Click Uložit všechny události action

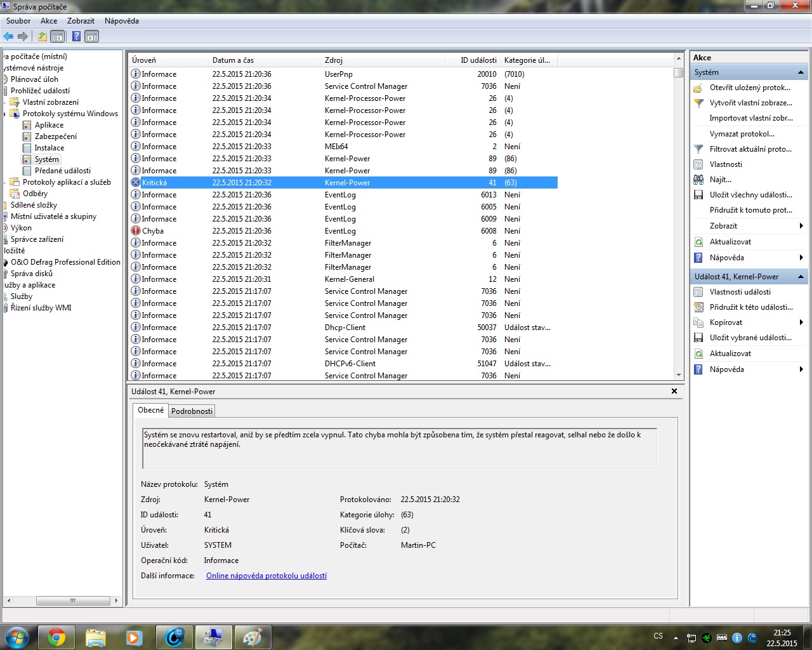pos(751,195)
